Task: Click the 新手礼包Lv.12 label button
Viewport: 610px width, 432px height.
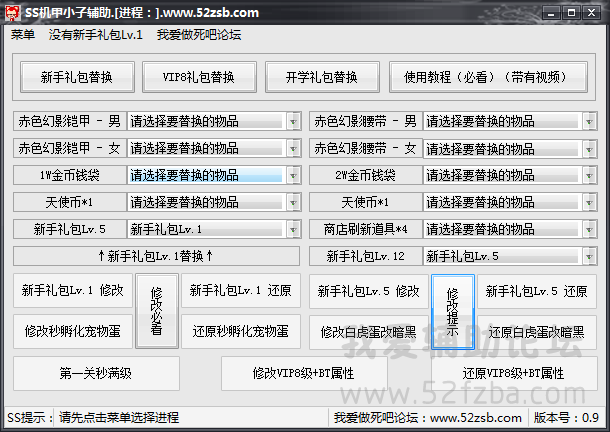Action: click(366, 256)
